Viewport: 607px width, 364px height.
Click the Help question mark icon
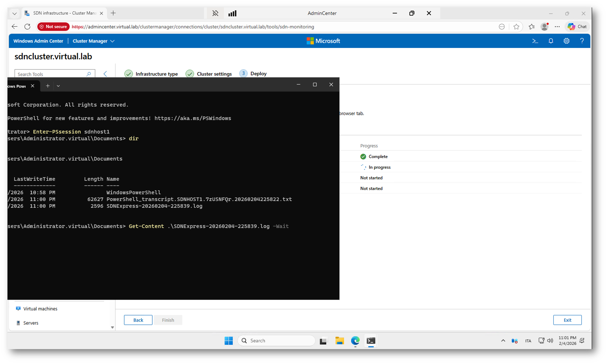[x=582, y=41]
